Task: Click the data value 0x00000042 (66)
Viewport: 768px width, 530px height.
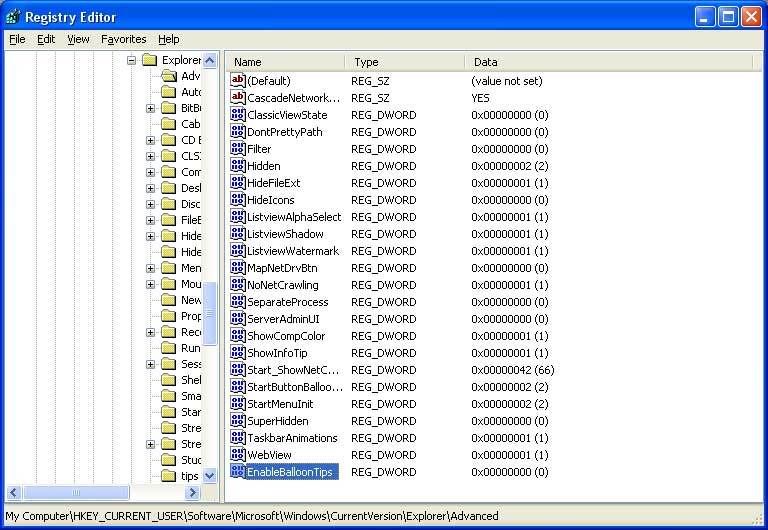Action: pos(513,370)
